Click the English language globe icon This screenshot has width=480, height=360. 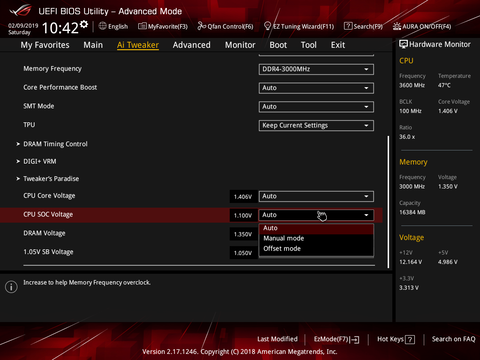pyautogui.click(x=103, y=26)
